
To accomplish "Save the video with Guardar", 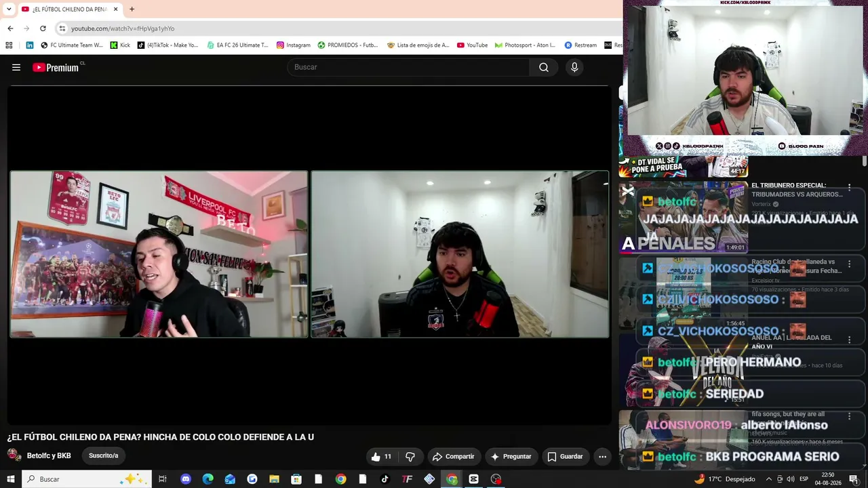I will pos(565,457).
